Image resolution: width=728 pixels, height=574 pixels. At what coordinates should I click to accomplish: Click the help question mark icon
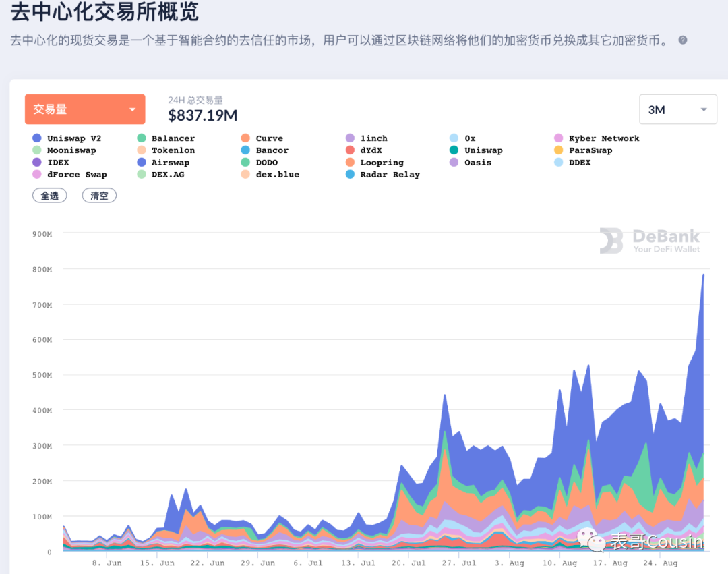click(682, 40)
